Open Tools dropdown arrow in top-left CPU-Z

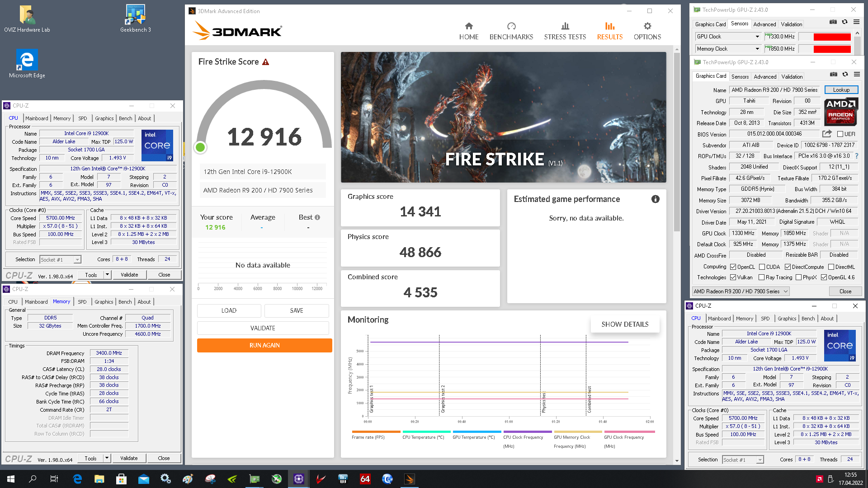pyautogui.click(x=107, y=275)
